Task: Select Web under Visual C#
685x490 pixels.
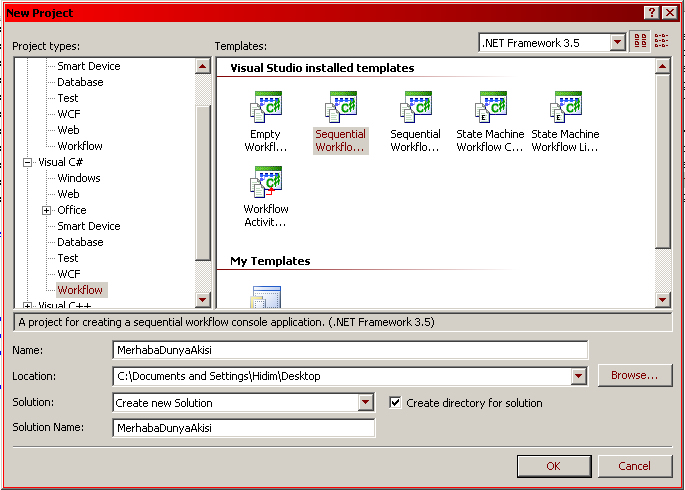Action: point(68,194)
